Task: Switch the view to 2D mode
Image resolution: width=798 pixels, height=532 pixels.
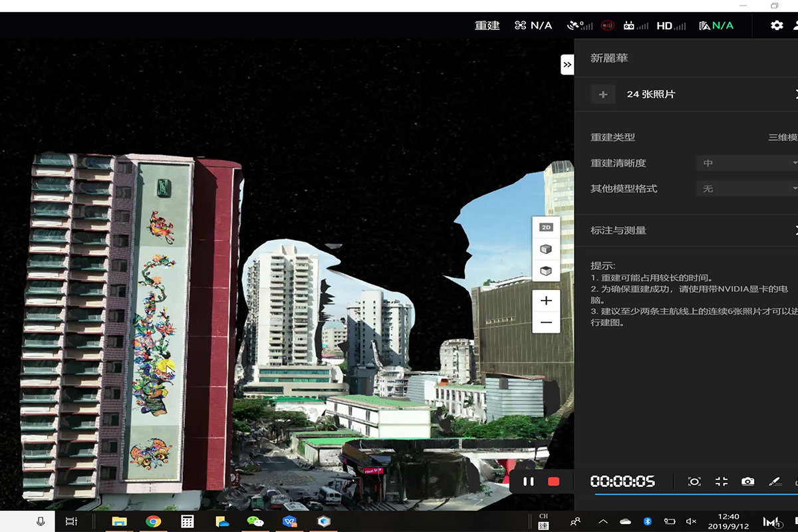Action: (546, 227)
